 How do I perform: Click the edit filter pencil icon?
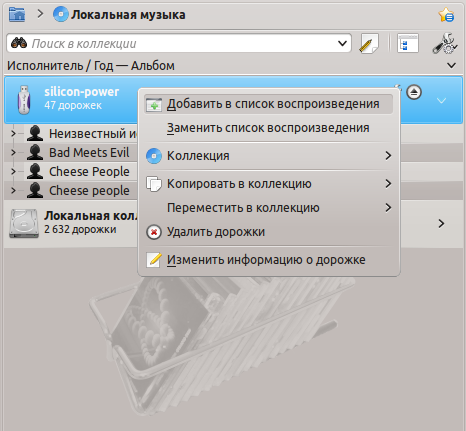coord(368,43)
